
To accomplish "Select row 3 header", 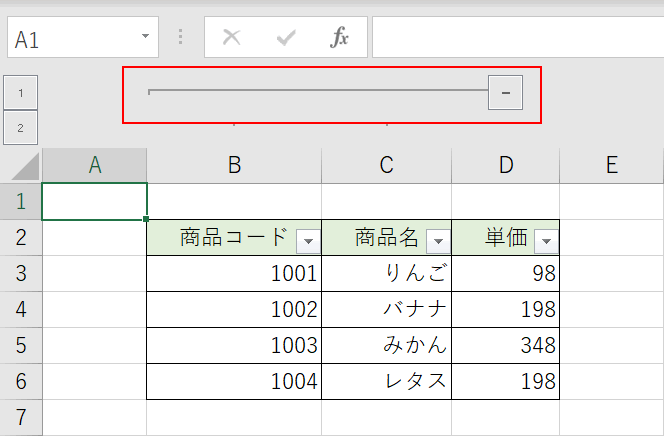I will [x=21, y=273].
